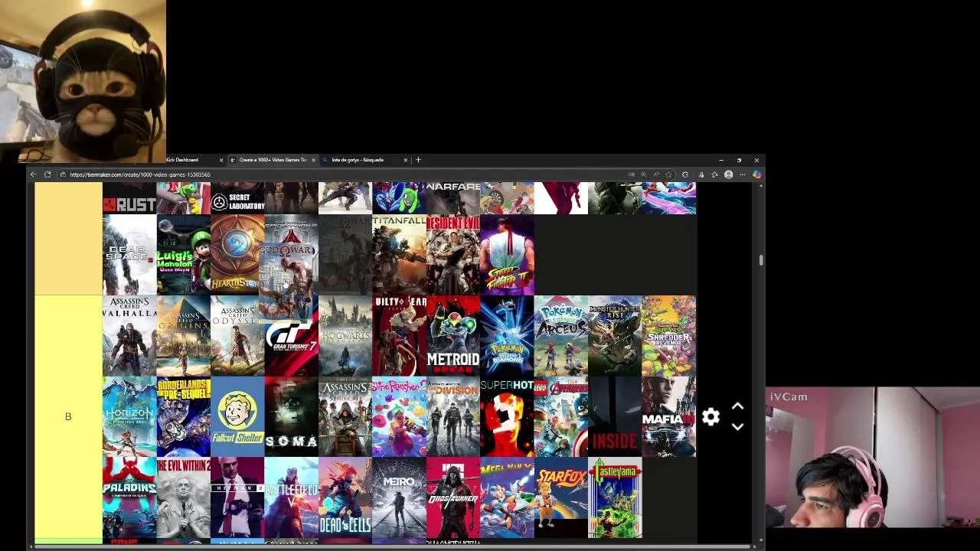Select the TMNT Shredder's Revenge cover
980x551 pixels.
[669, 336]
